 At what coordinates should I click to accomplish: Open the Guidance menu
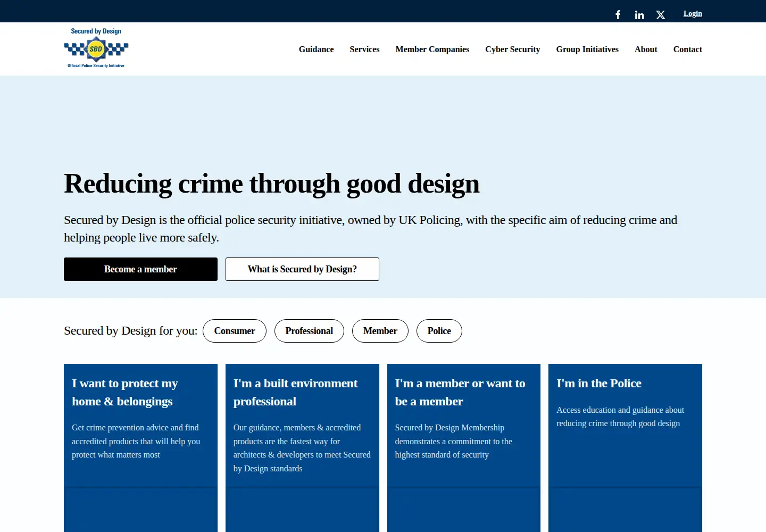317,49
